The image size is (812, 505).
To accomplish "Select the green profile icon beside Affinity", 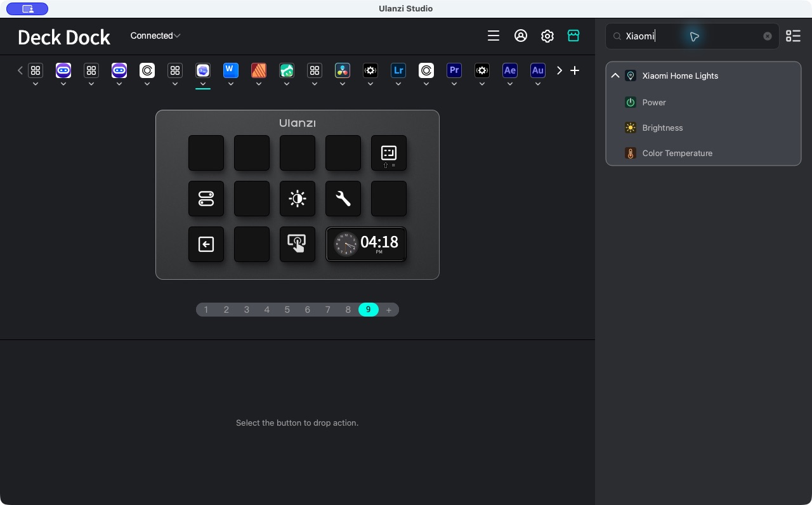I will pyautogui.click(x=287, y=70).
